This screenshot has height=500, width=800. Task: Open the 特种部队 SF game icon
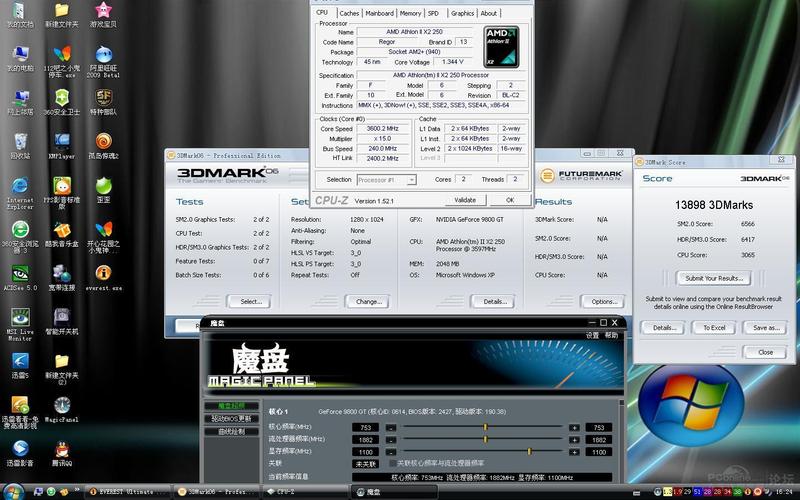tap(104, 102)
